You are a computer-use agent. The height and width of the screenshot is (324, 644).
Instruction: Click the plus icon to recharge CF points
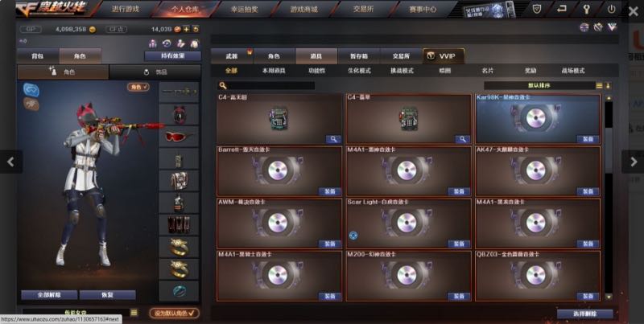tap(187, 29)
